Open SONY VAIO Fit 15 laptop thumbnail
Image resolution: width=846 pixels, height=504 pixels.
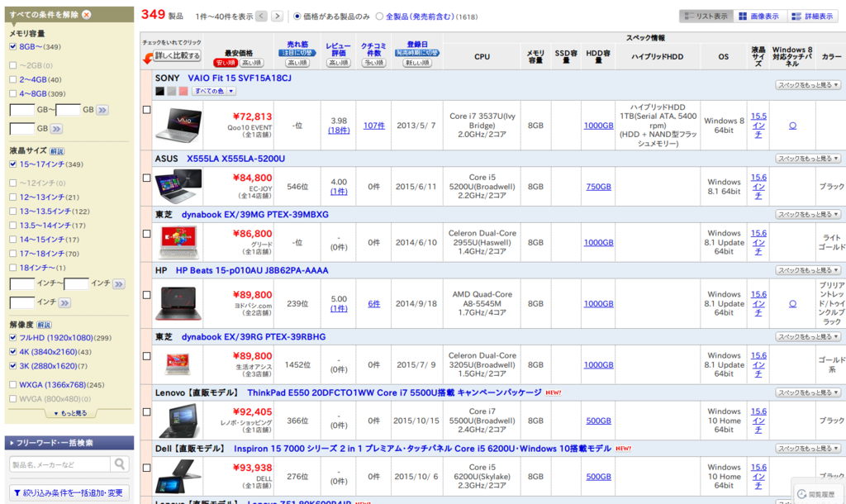178,125
